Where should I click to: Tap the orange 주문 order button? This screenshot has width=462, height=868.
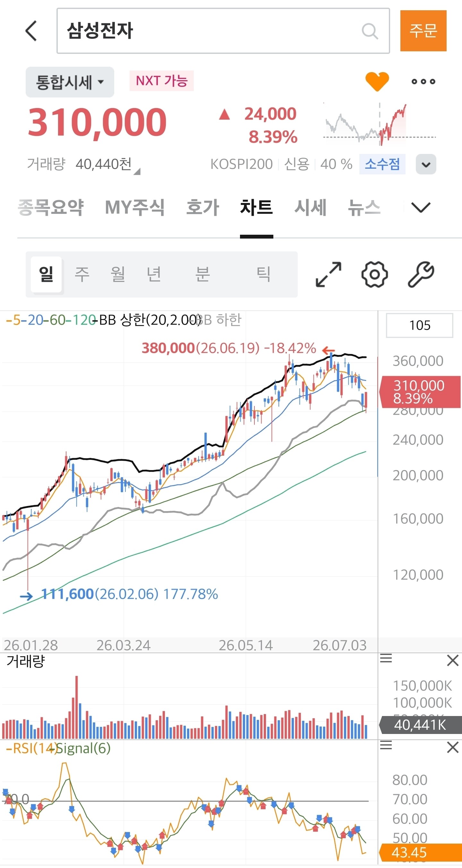(x=423, y=31)
